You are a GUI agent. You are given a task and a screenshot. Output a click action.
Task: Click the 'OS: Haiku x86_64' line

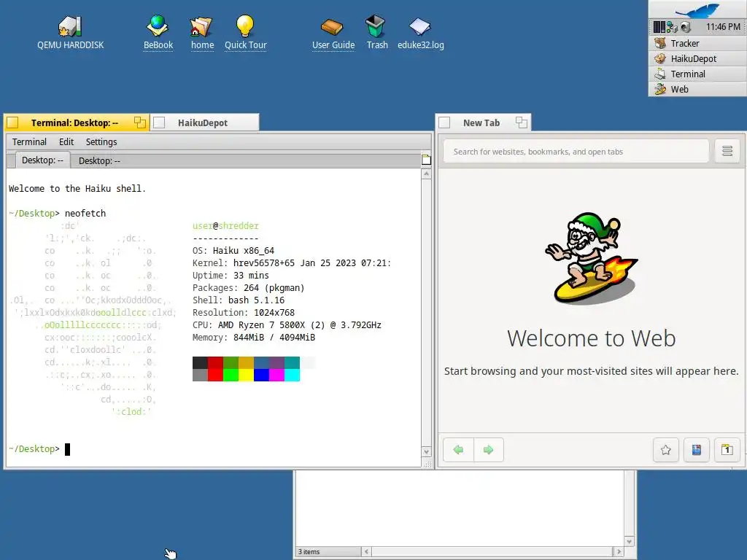point(233,251)
